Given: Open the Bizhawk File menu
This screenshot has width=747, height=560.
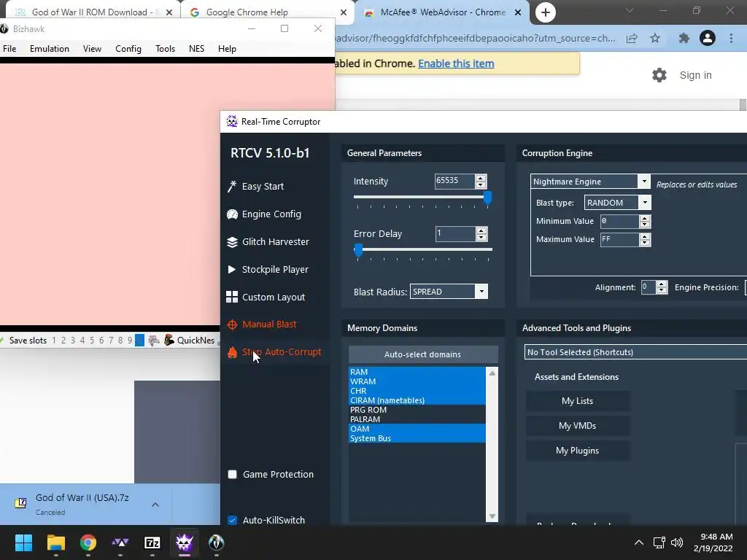Looking at the screenshot, I should (9, 49).
